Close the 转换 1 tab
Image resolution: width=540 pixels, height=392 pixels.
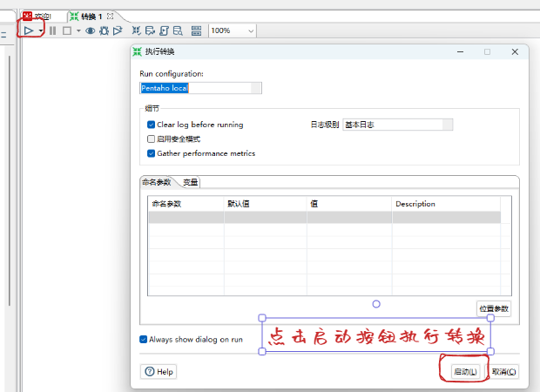111,16
